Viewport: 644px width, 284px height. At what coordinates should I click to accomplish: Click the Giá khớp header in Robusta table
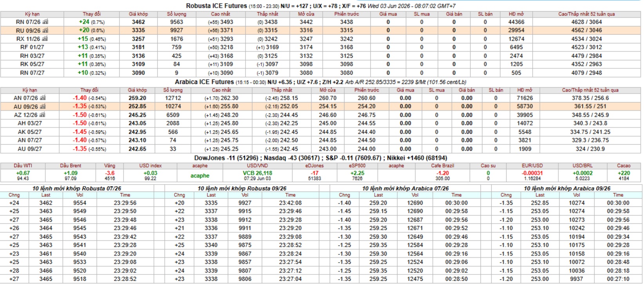138,14
